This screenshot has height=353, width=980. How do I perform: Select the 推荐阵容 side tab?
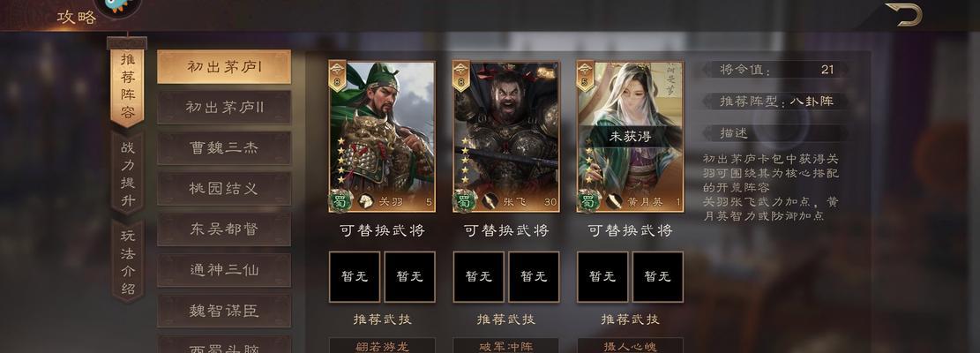pyautogui.click(x=128, y=85)
